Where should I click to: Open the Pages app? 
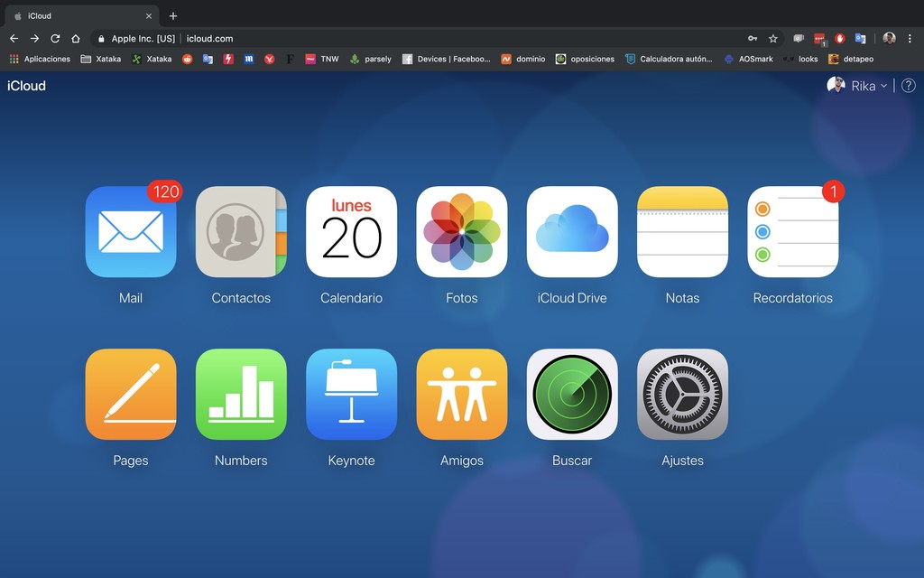coord(131,395)
